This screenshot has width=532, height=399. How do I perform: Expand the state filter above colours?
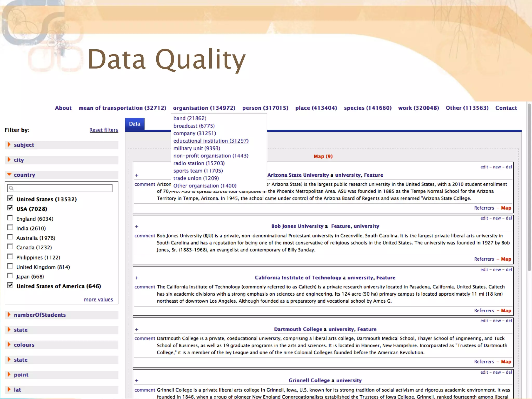tap(62, 330)
